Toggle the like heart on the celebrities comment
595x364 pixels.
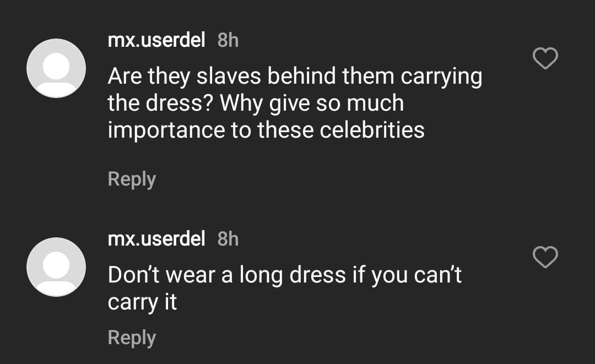(x=545, y=58)
